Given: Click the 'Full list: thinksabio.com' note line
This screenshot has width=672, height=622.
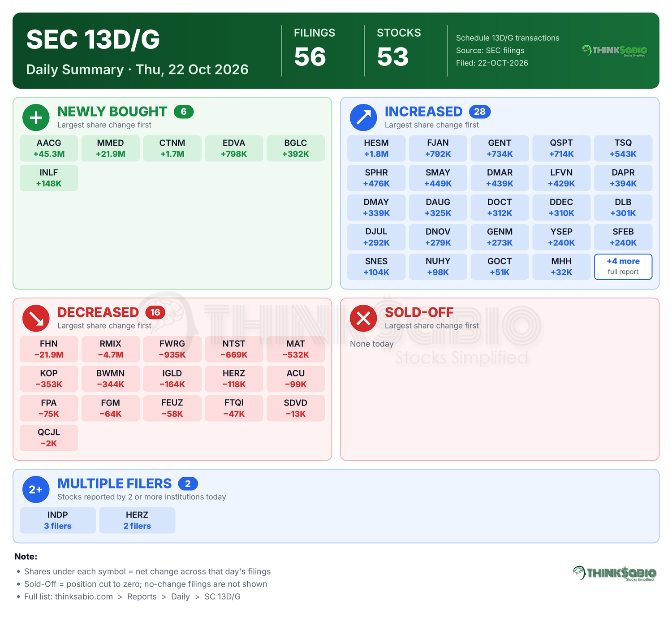Looking at the screenshot, I should tap(132, 596).
